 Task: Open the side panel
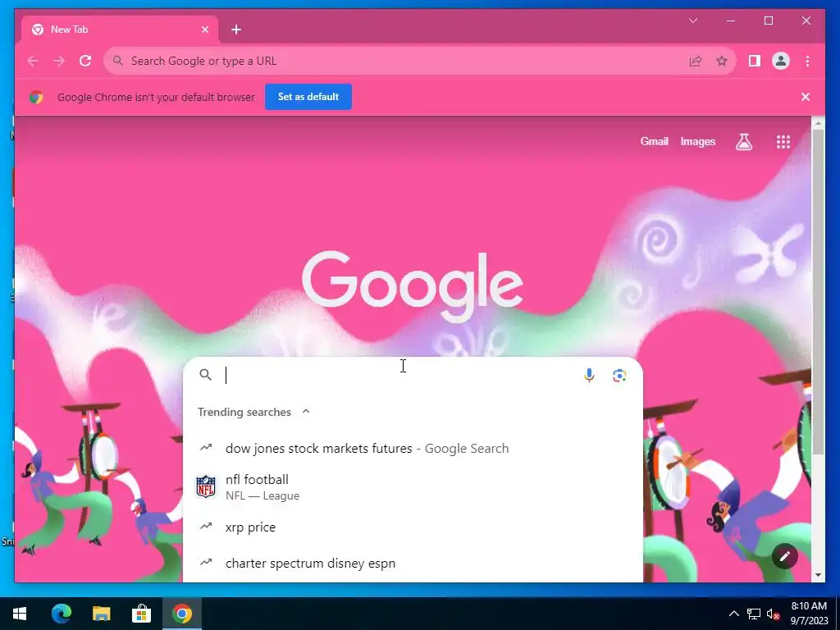[755, 61]
